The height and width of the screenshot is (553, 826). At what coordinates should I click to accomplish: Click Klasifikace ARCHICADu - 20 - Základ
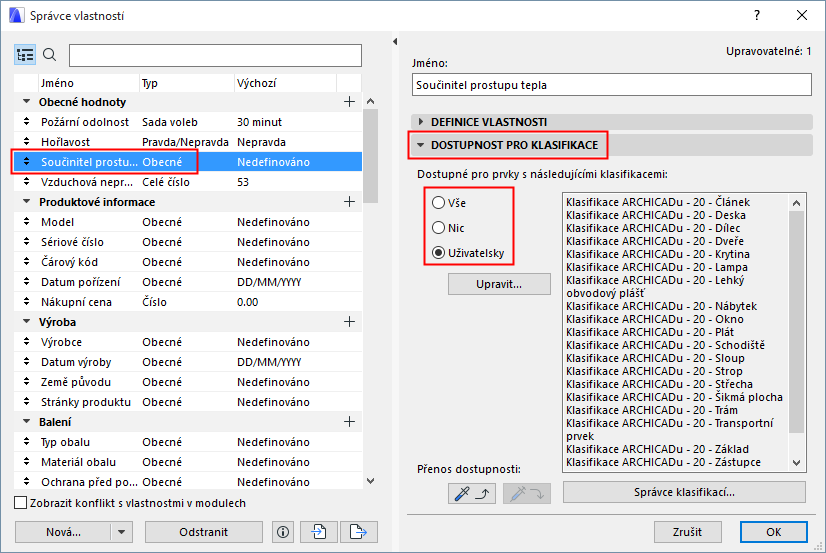[657, 449]
